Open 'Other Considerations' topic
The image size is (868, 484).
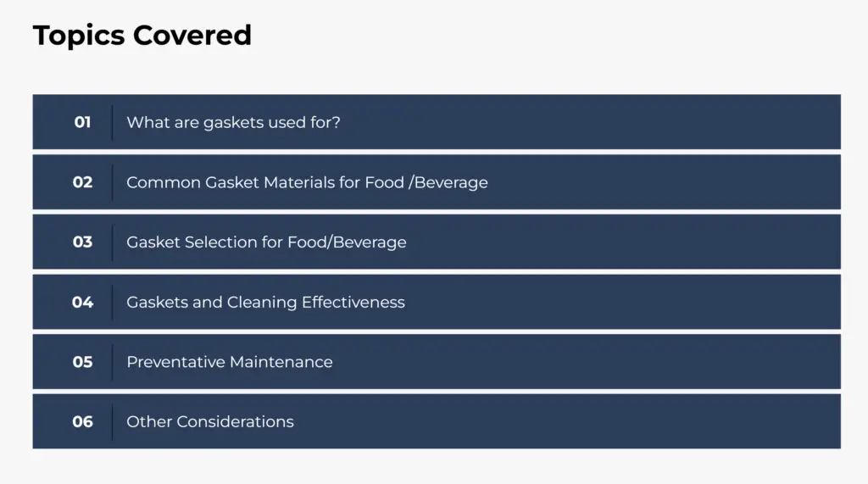click(210, 422)
